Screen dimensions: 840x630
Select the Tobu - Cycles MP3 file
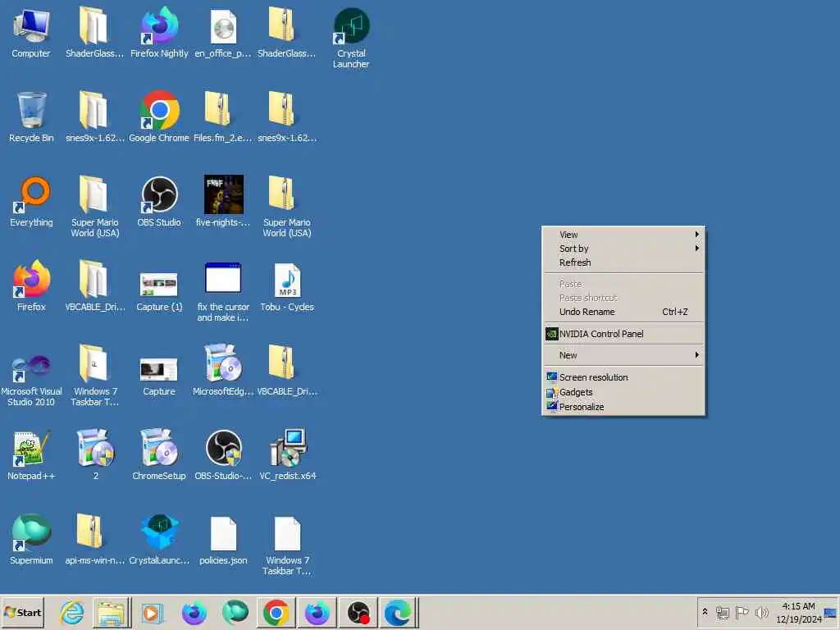[287, 286]
